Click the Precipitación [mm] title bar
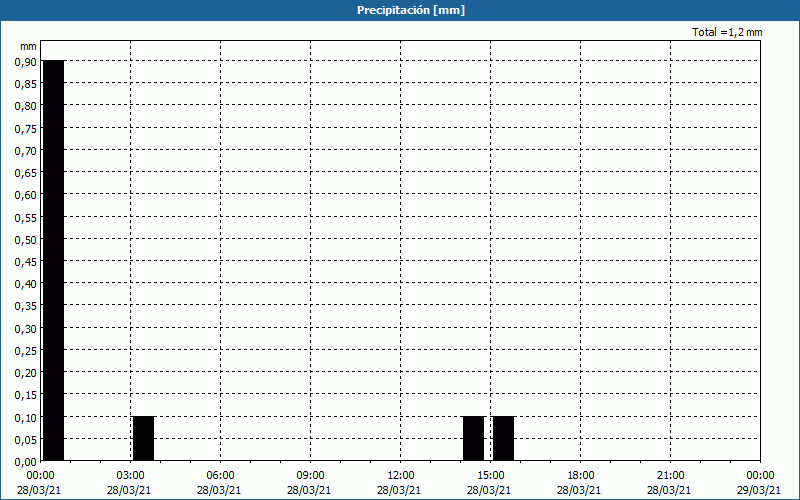 [x=400, y=10]
